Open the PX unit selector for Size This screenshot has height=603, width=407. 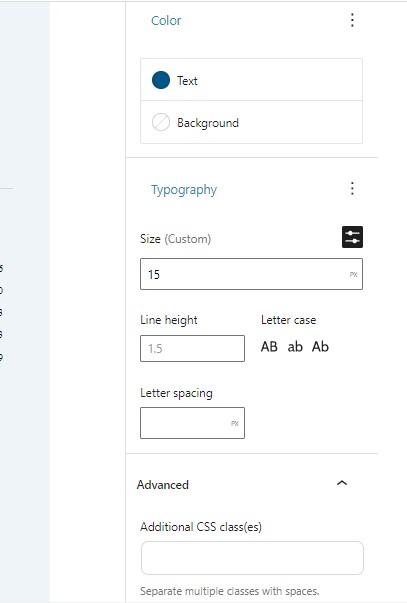354,274
